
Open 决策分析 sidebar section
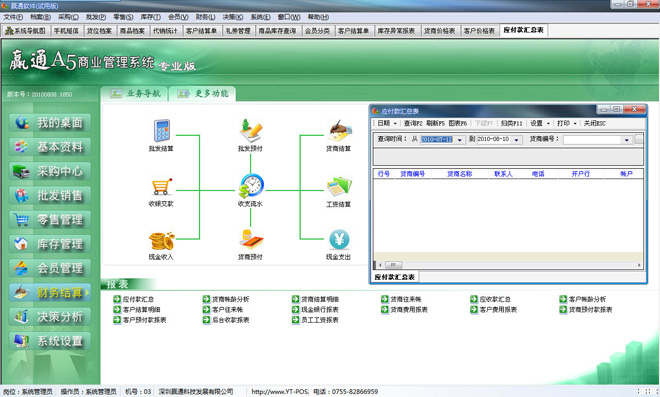click(x=50, y=317)
